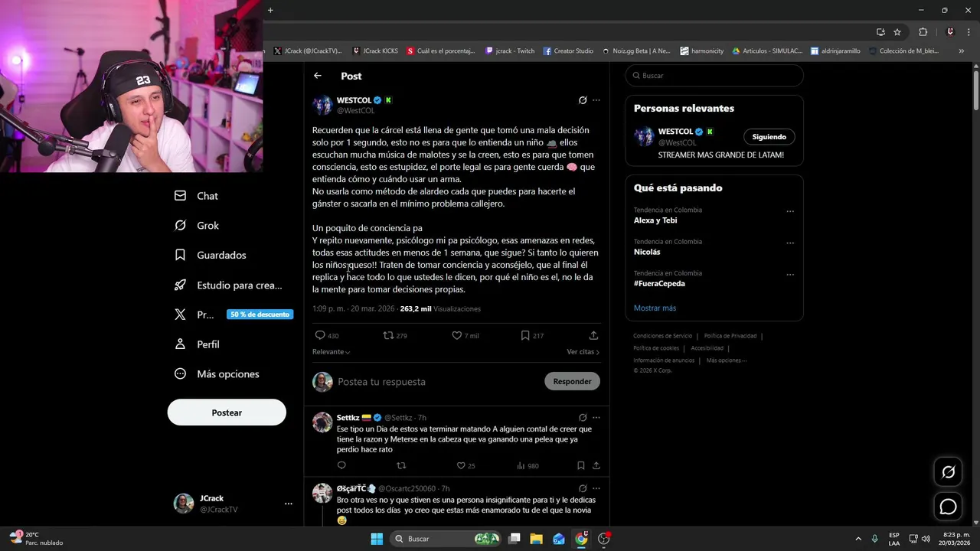
Task: Open Premium X logo item in the sidebar
Action: pos(180,315)
